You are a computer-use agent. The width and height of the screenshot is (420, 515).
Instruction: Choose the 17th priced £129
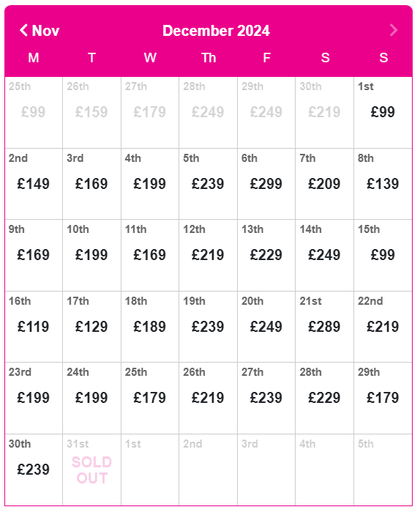click(92, 327)
